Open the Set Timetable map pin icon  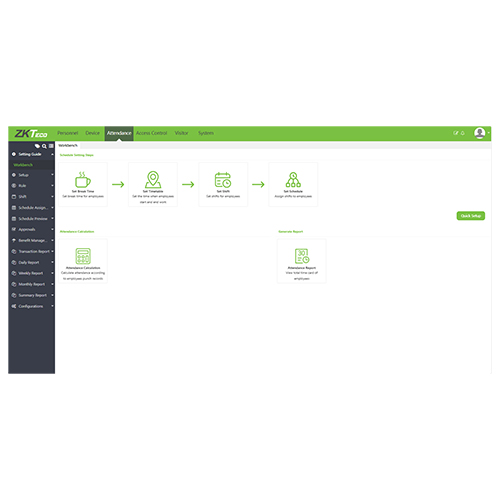pos(153,180)
